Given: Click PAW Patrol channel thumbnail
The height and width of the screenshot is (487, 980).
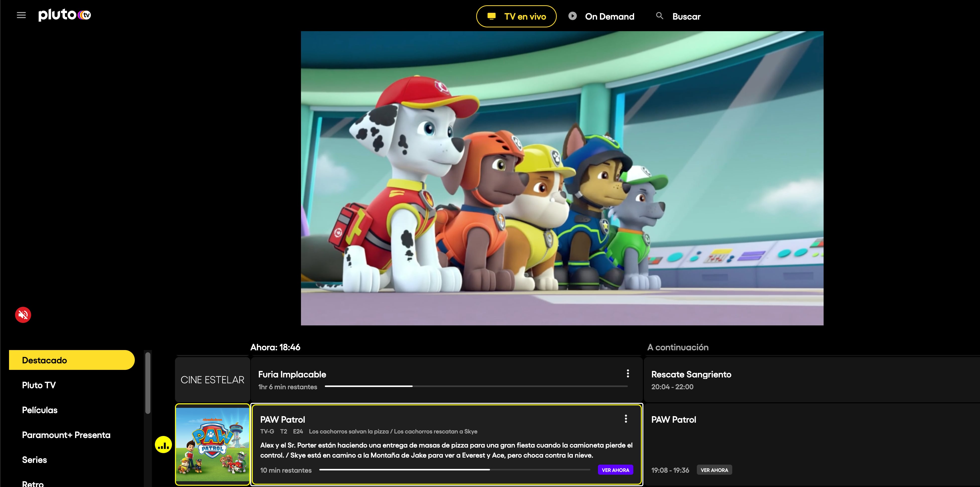Looking at the screenshot, I should (212, 444).
